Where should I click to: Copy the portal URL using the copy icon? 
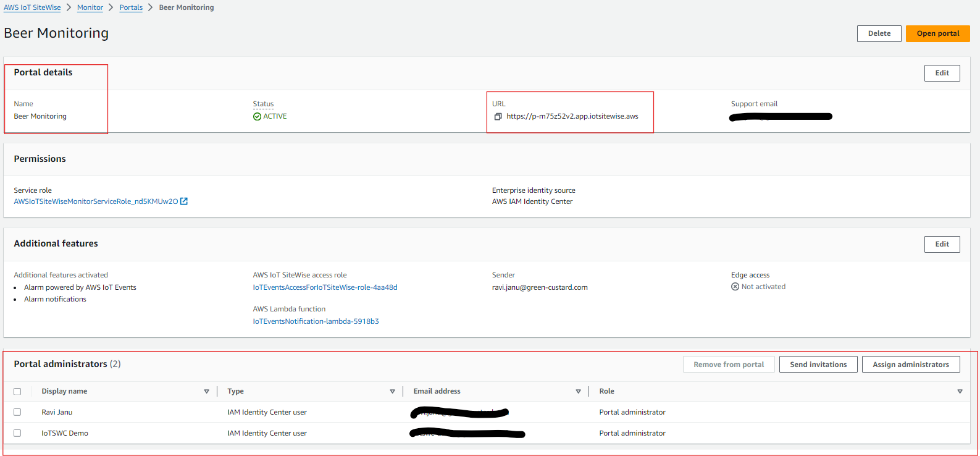pos(498,117)
